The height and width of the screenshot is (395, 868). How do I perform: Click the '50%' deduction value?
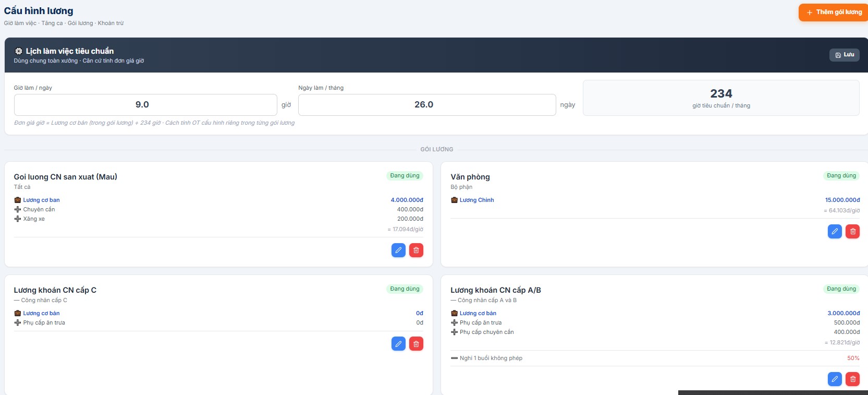click(x=853, y=358)
